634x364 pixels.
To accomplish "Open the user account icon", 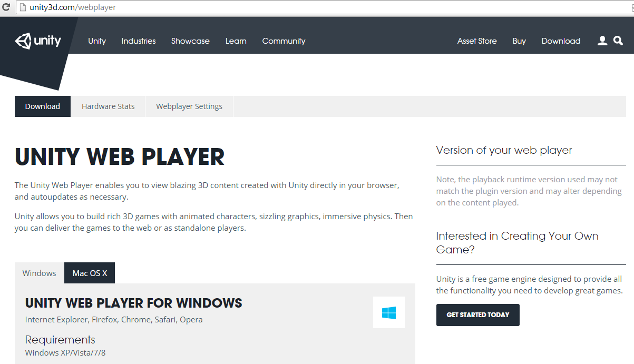I will click(x=602, y=41).
